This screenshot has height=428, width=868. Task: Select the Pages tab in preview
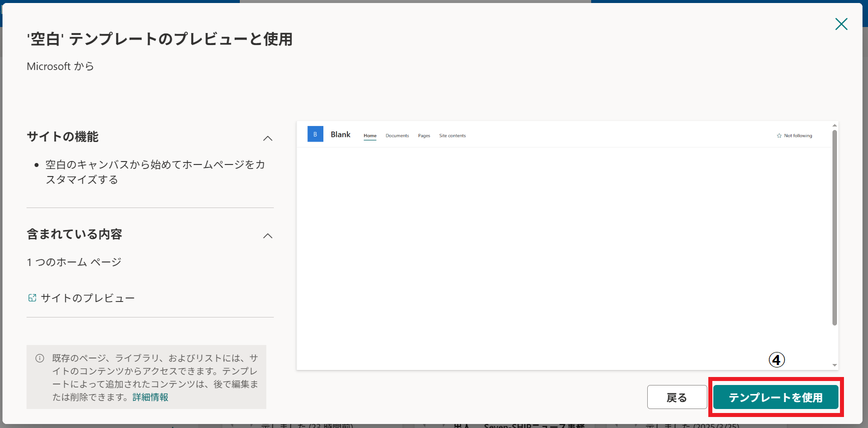(424, 135)
